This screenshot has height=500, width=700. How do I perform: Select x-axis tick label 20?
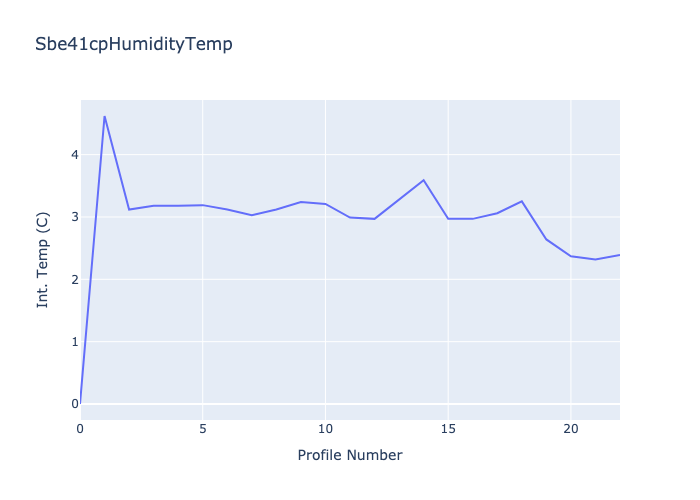tap(571, 429)
